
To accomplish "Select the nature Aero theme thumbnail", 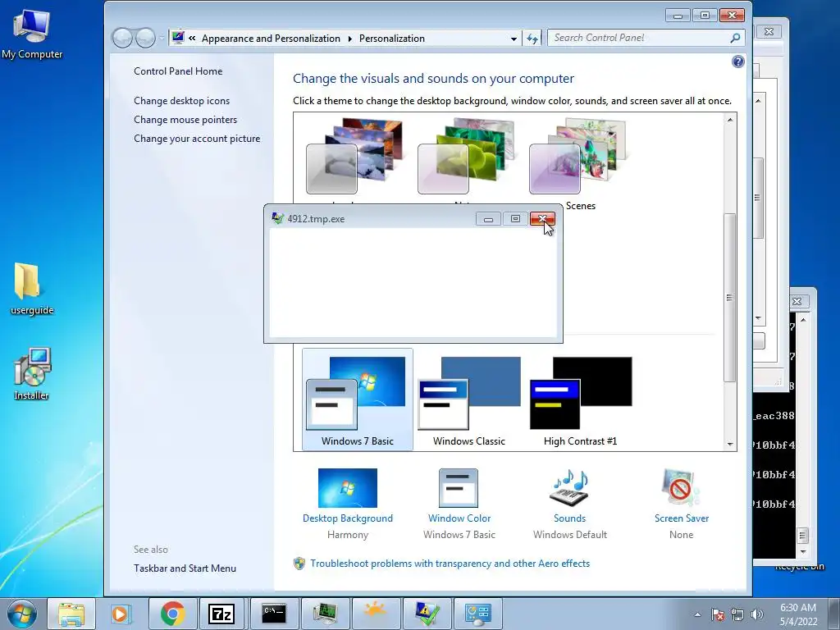I will [x=466, y=157].
